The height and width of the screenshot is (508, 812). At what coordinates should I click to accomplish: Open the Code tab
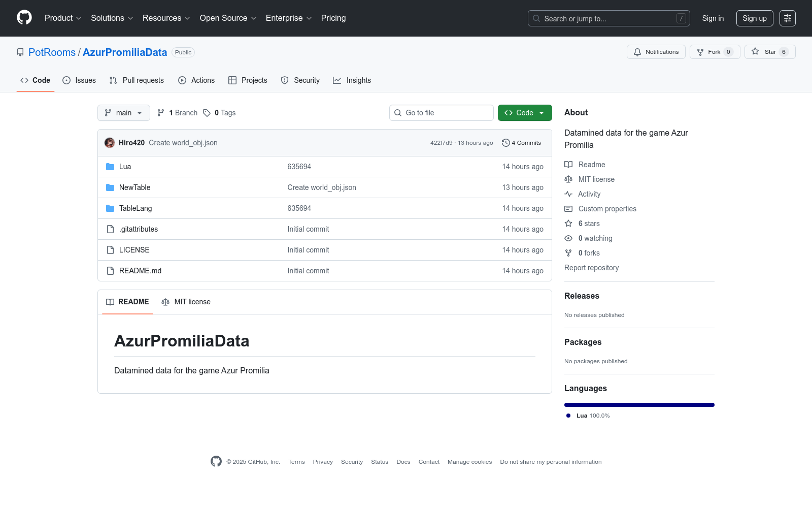(36, 80)
